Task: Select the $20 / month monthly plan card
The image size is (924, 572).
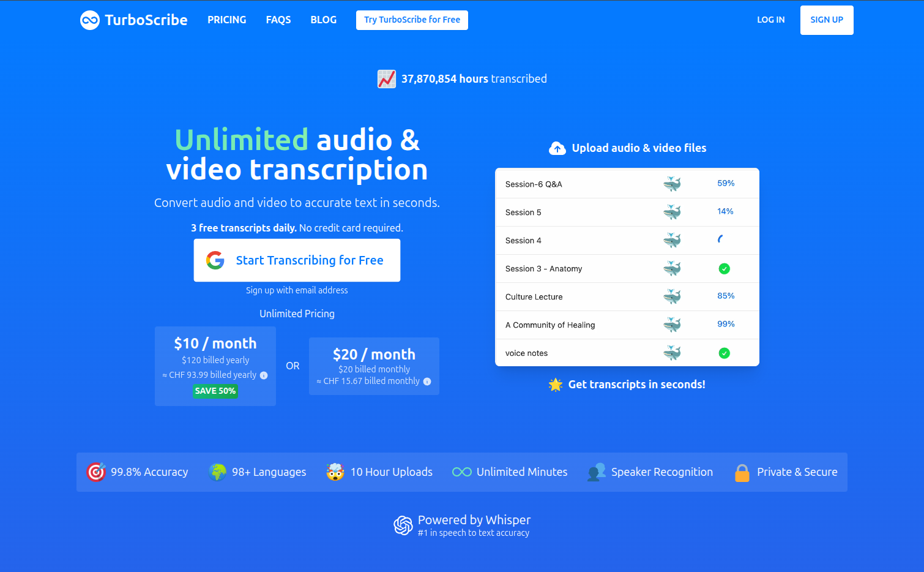Action: (x=374, y=366)
